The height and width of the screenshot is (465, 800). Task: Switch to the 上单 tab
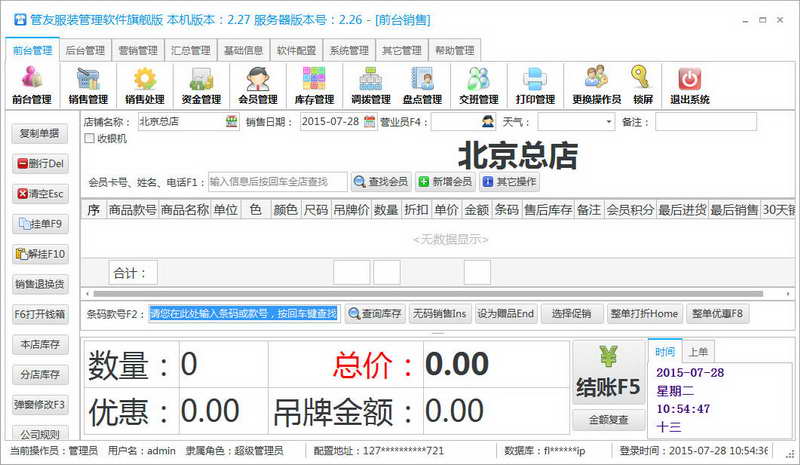[697, 351]
